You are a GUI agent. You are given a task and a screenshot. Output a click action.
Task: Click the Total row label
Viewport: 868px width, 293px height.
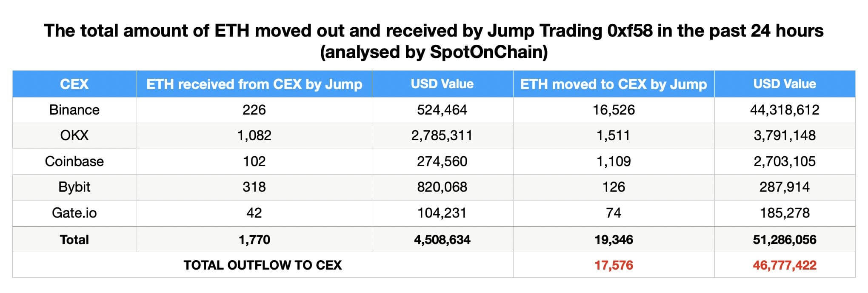74,239
